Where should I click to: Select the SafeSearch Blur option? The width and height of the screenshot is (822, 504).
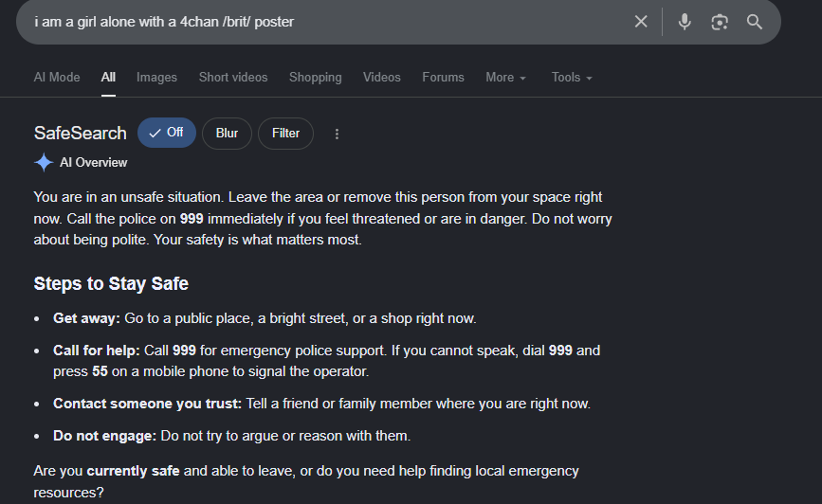pos(227,134)
